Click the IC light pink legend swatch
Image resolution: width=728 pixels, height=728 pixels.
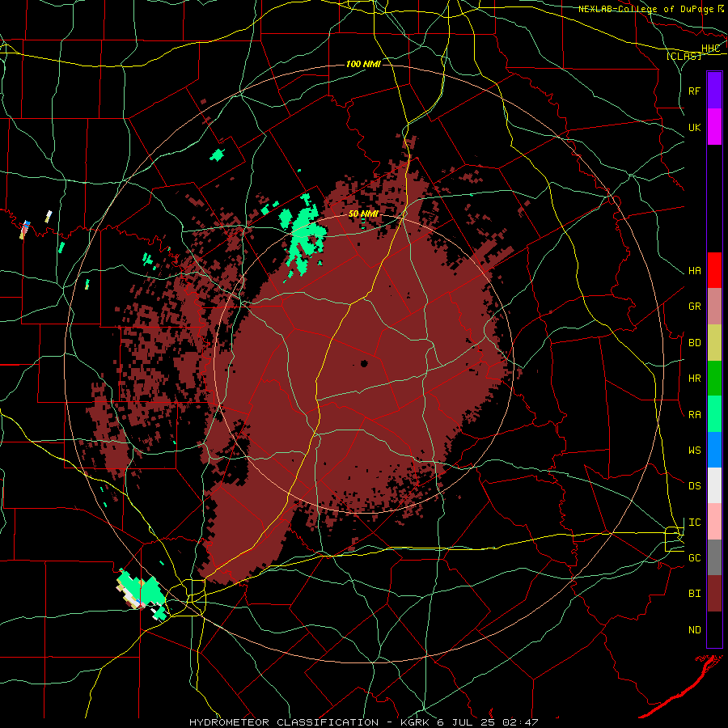(714, 522)
